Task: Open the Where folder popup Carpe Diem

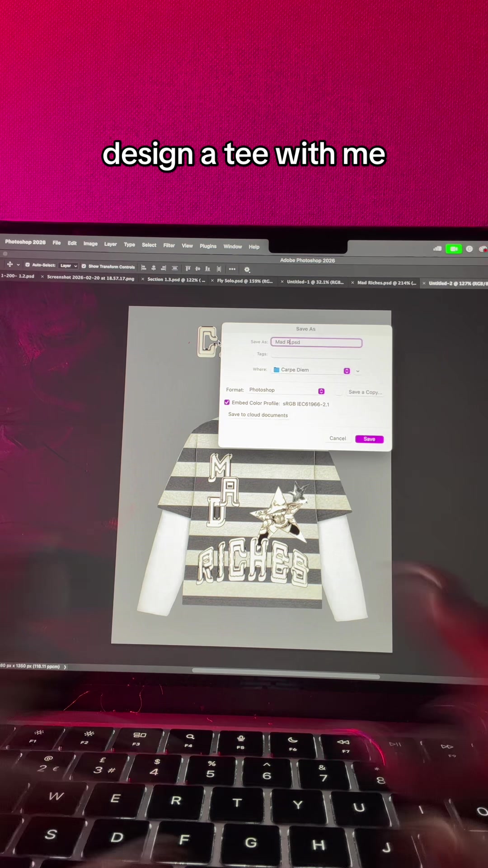Action: click(312, 370)
